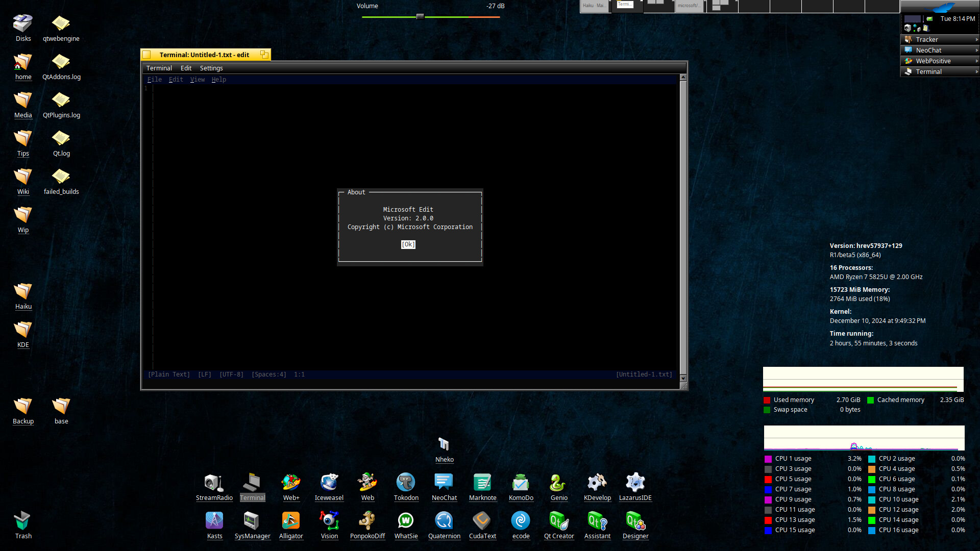This screenshot has height=551, width=980.
Task: Open the Terminal window's Edit menu
Action: pyautogui.click(x=186, y=68)
